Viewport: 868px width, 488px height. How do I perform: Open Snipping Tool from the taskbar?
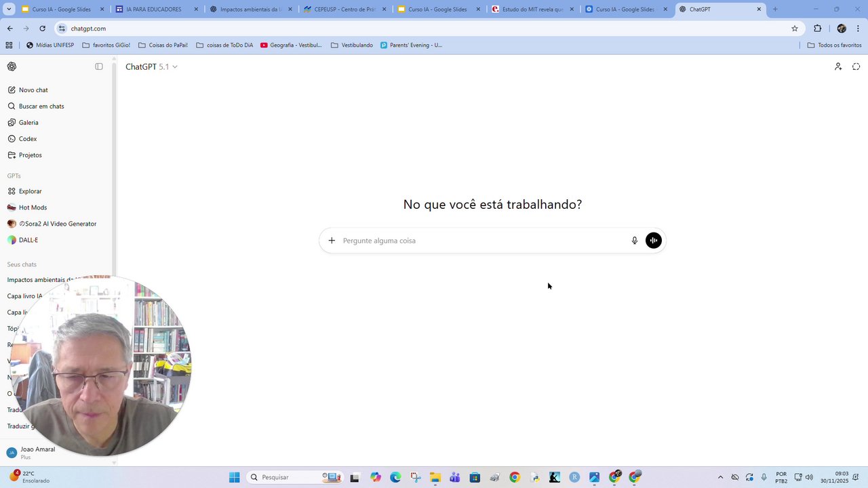pos(416,477)
